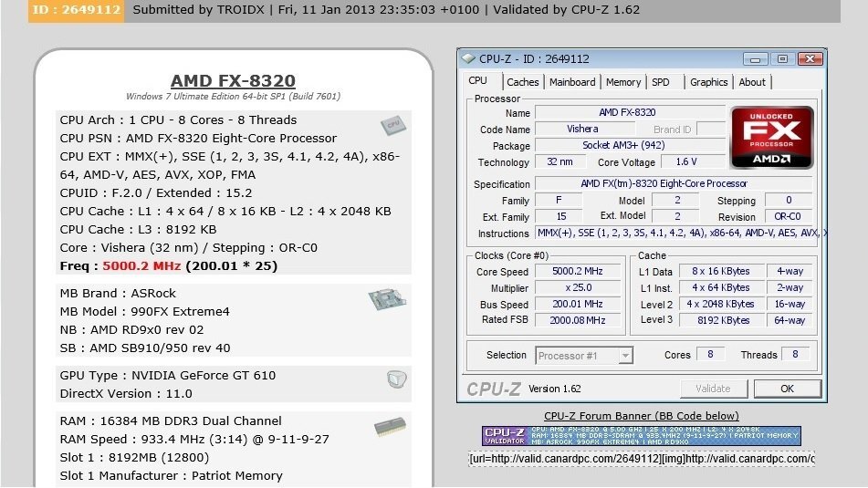Click the CPU Cache : L3 : 8192 KB line
The width and height of the screenshot is (868, 488).
tap(138, 230)
